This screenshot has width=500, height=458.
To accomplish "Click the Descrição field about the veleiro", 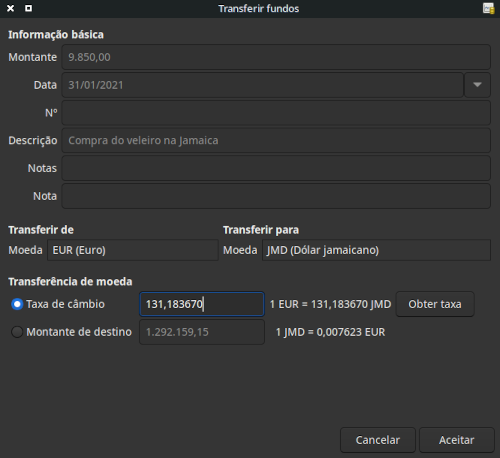I will [x=276, y=140].
